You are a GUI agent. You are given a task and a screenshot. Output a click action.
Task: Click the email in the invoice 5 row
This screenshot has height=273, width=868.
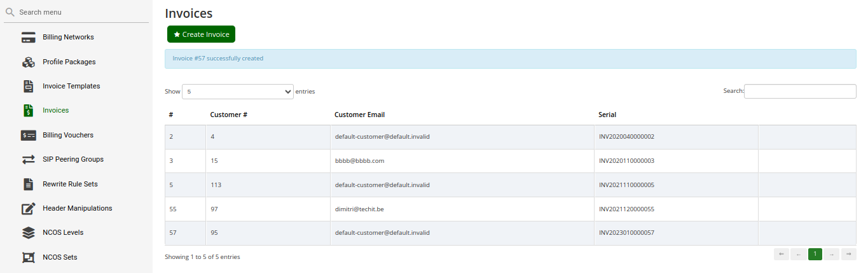382,185
